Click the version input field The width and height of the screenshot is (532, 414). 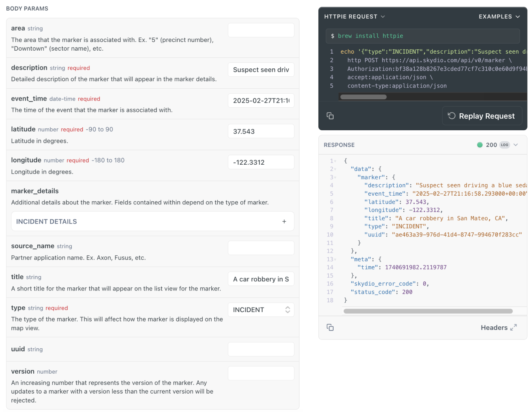(261, 373)
